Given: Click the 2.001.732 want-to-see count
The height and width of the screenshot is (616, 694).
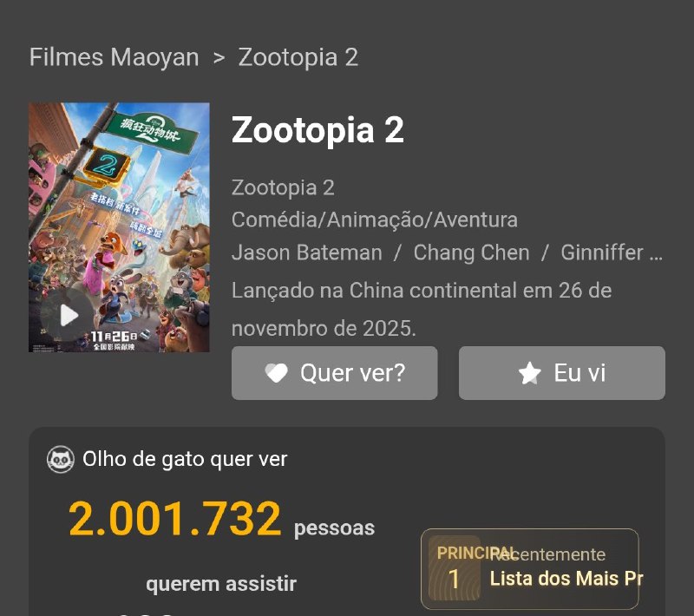Looking at the screenshot, I should 175,518.
